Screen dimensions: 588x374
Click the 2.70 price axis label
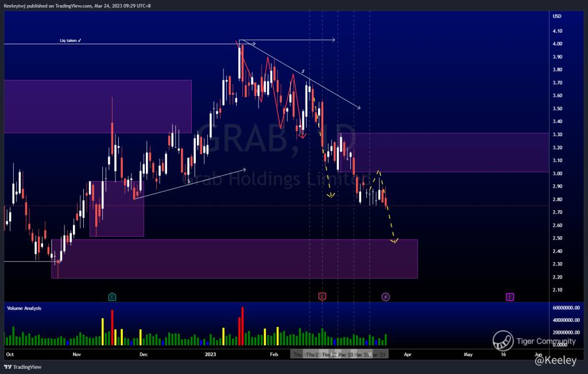tap(557, 213)
